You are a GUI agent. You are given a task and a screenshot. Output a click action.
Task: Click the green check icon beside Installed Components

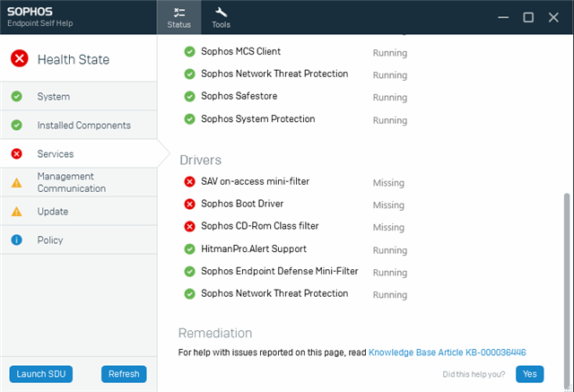pos(16,126)
